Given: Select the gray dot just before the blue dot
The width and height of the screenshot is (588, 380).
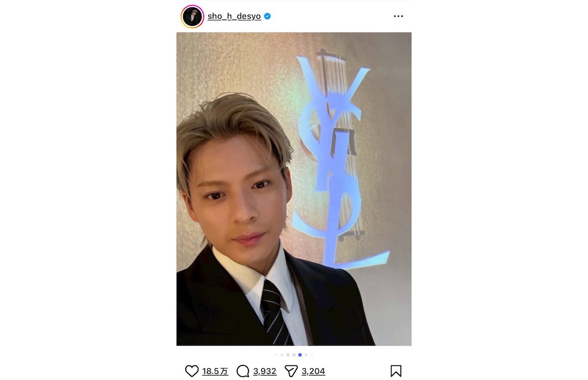Looking at the screenshot, I should pyautogui.click(x=294, y=355).
